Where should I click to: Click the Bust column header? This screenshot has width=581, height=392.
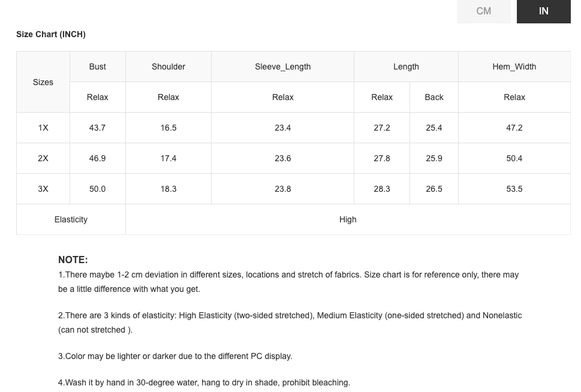tap(98, 67)
